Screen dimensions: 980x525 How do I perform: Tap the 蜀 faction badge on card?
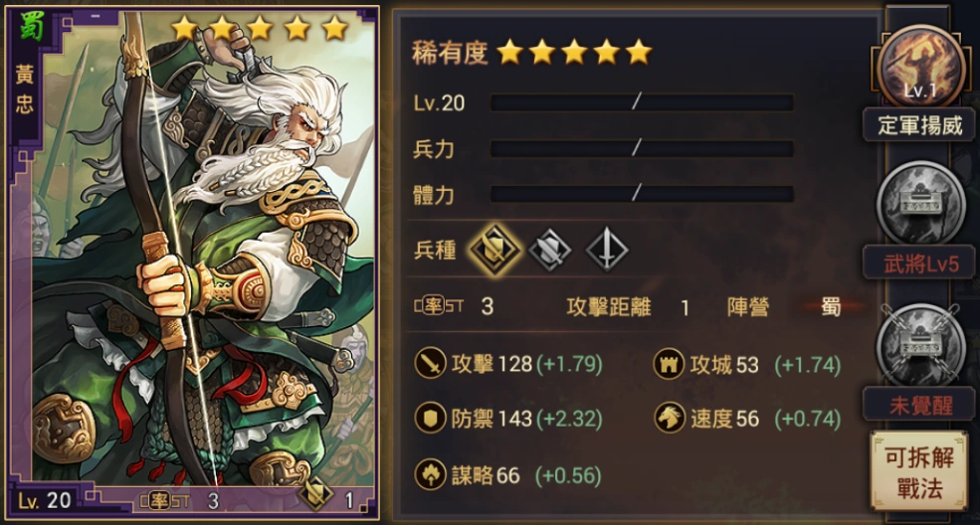[x=31, y=28]
